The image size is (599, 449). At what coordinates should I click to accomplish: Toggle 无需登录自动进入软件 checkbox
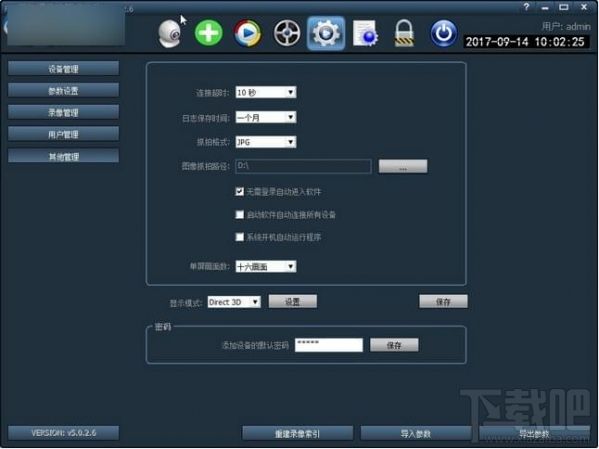tap(240, 191)
